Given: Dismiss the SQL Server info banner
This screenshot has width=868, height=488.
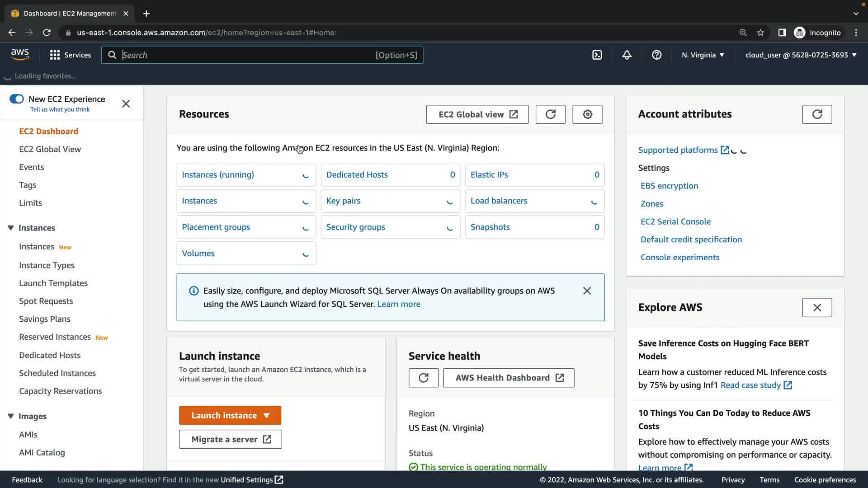Looking at the screenshot, I should coord(587,291).
